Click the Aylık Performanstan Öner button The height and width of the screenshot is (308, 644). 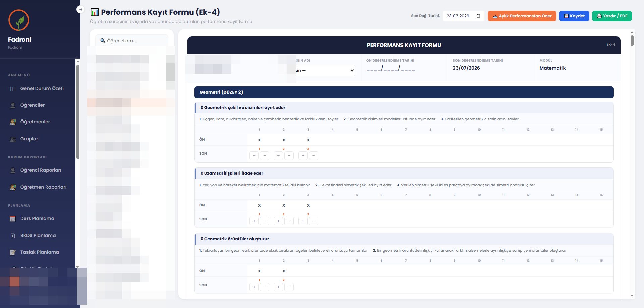click(x=522, y=16)
